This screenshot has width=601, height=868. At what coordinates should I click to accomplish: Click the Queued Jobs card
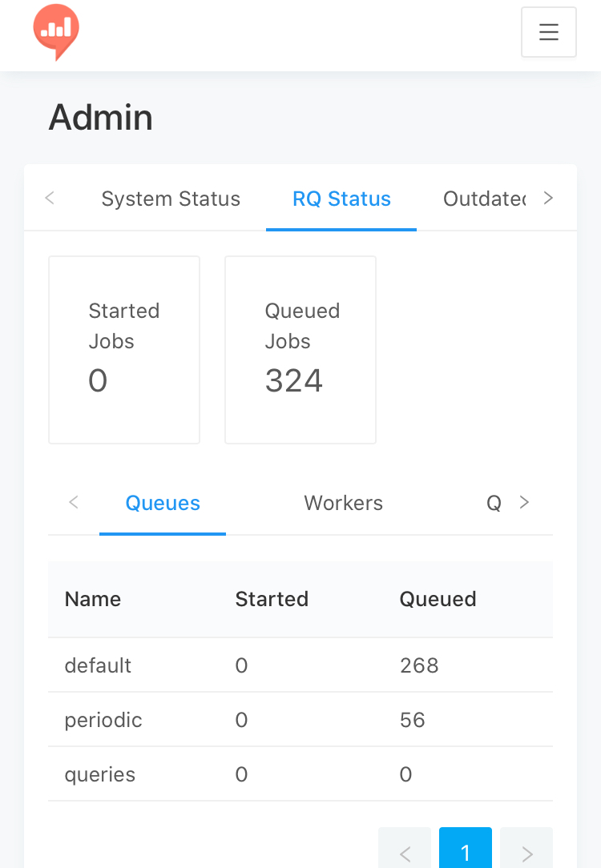(x=300, y=350)
